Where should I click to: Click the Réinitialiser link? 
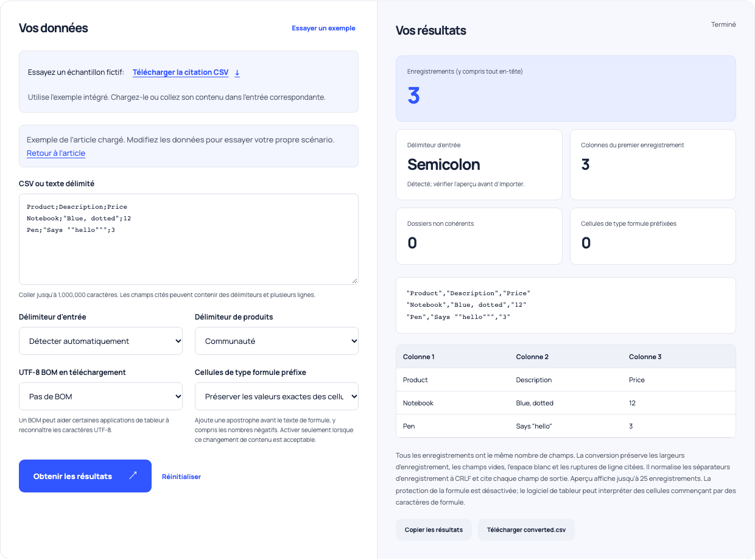click(x=181, y=477)
